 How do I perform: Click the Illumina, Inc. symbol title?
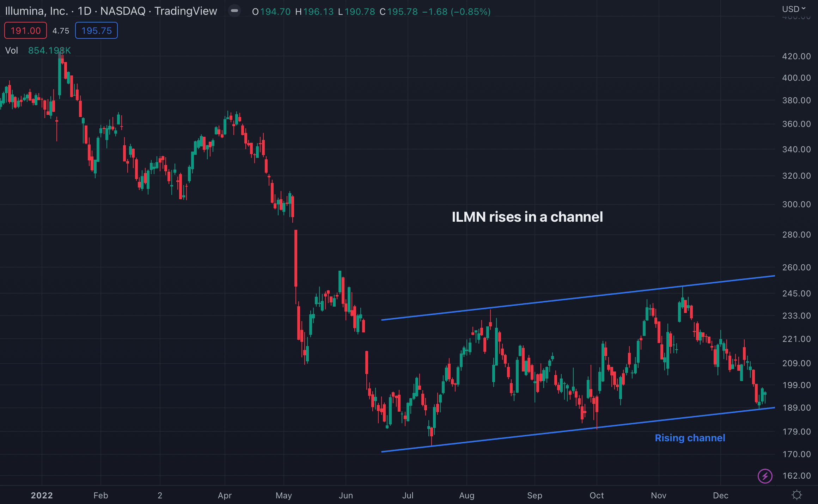tap(36, 11)
